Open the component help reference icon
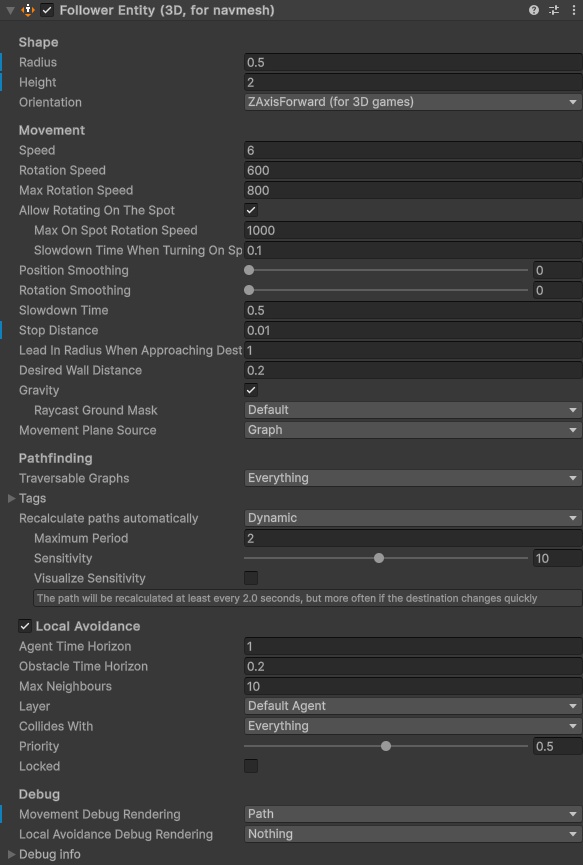The width and height of the screenshot is (583, 865). 533,10
